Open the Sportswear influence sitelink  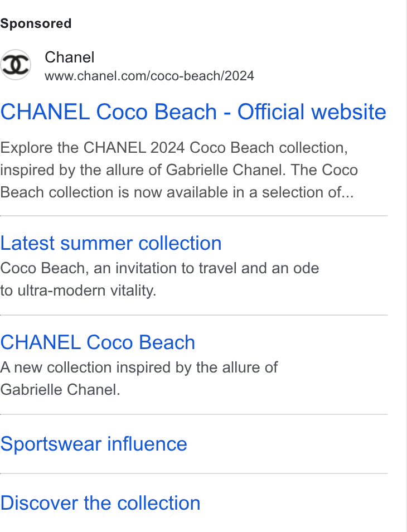[94, 444]
